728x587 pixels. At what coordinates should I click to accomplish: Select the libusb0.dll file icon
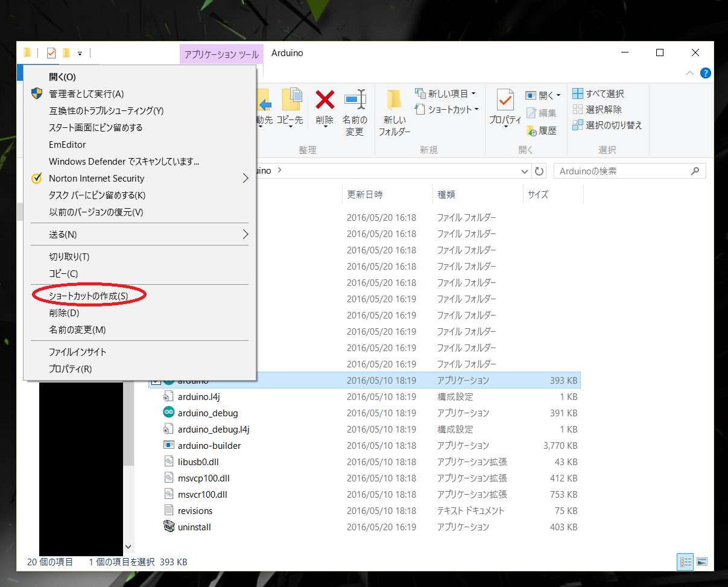169,462
